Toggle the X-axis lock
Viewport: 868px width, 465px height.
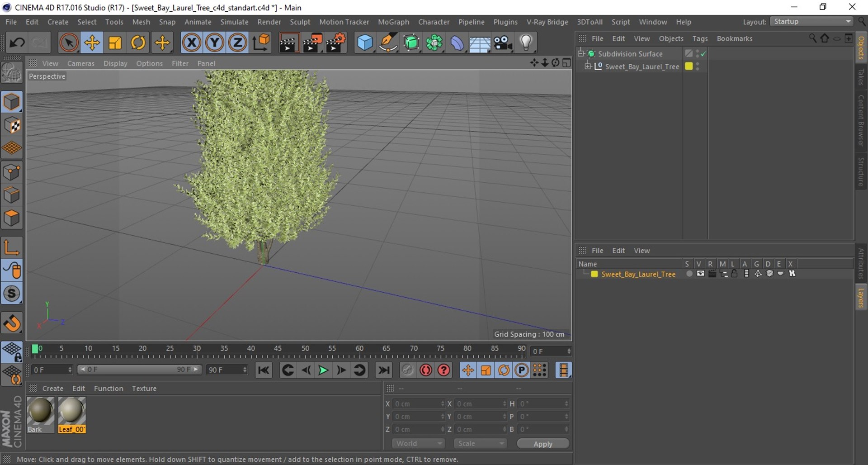[191, 43]
